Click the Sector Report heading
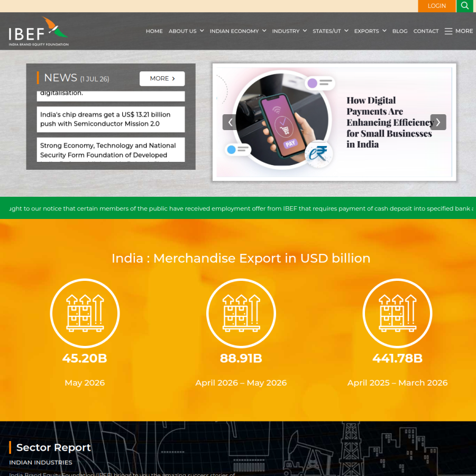476x476 pixels. pos(53,447)
